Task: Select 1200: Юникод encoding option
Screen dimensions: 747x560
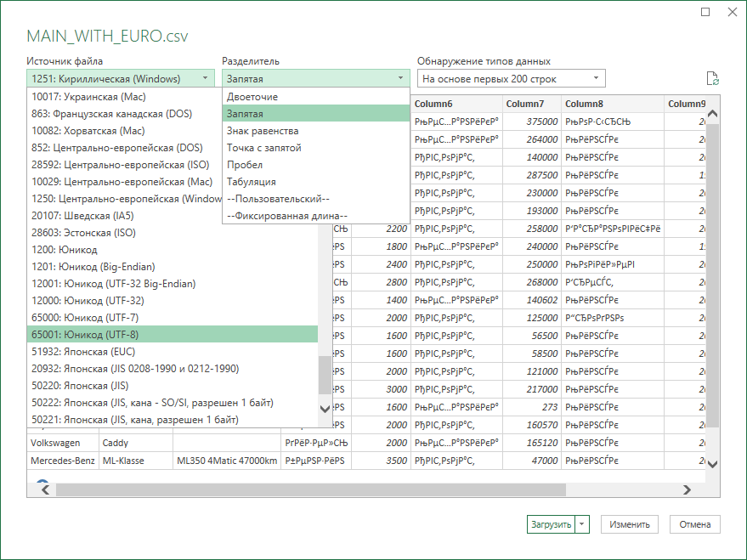Action: click(x=173, y=250)
